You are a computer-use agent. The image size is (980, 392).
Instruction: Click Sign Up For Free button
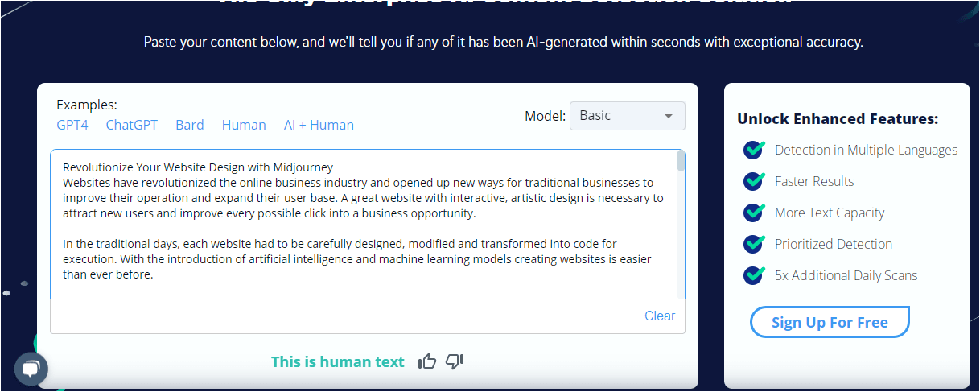(830, 322)
